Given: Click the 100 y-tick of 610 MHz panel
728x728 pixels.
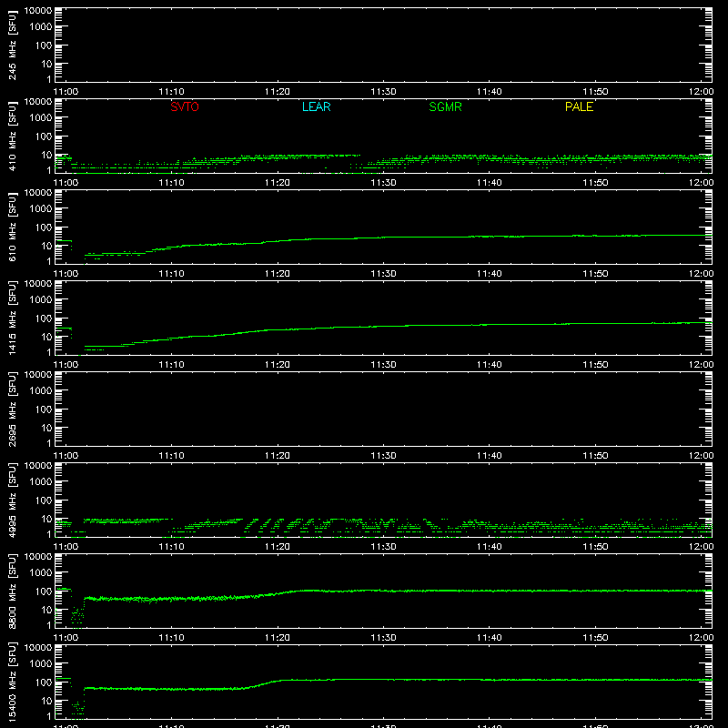Looking at the screenshot, I should pos(43,227).
